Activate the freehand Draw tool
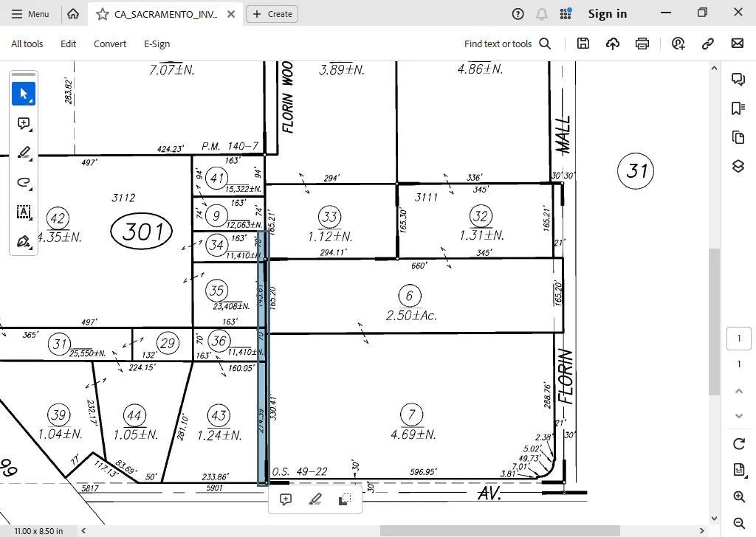Image resolution: width=756 pixels, height=537 pixels. coord(24,182)
